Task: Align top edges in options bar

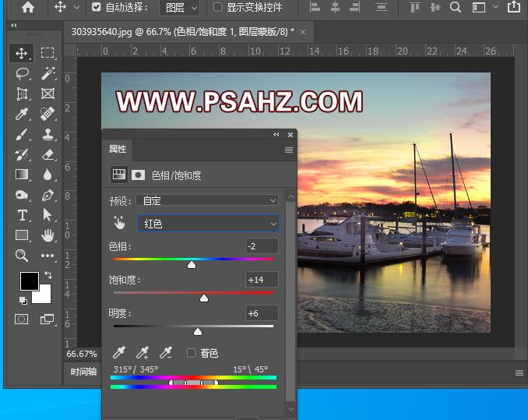Action: click(x=414, y=7)
